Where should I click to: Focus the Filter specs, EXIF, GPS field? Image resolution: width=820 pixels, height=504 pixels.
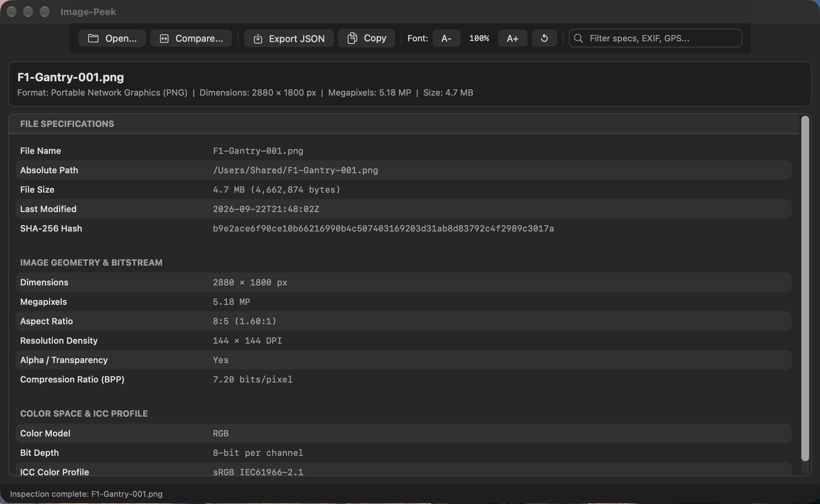click(655, 38)
